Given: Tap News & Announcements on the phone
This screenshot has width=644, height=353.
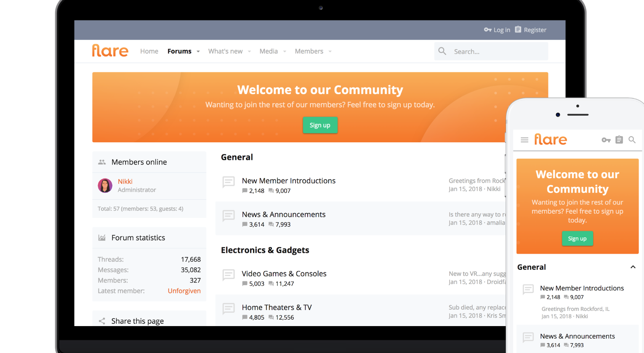Looking at the screenshot, I should tap(577, 336).
